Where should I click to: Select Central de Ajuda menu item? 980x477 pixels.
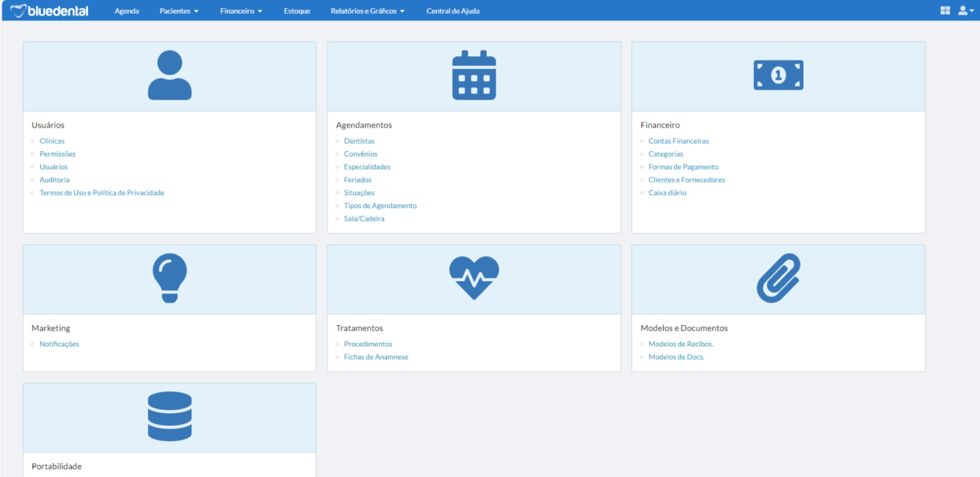pos(452,11)
